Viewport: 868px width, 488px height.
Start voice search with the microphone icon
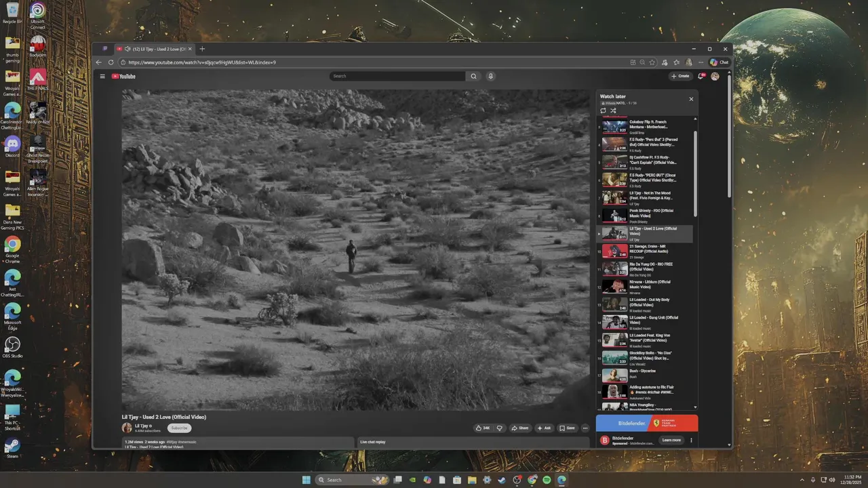(x=491, y=76)
